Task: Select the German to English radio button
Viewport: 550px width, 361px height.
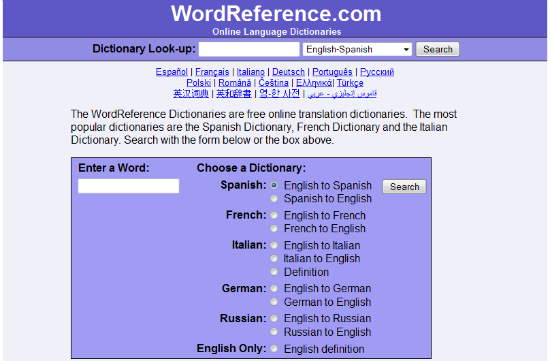Action: pyautogui.click(x=274, y=302)
